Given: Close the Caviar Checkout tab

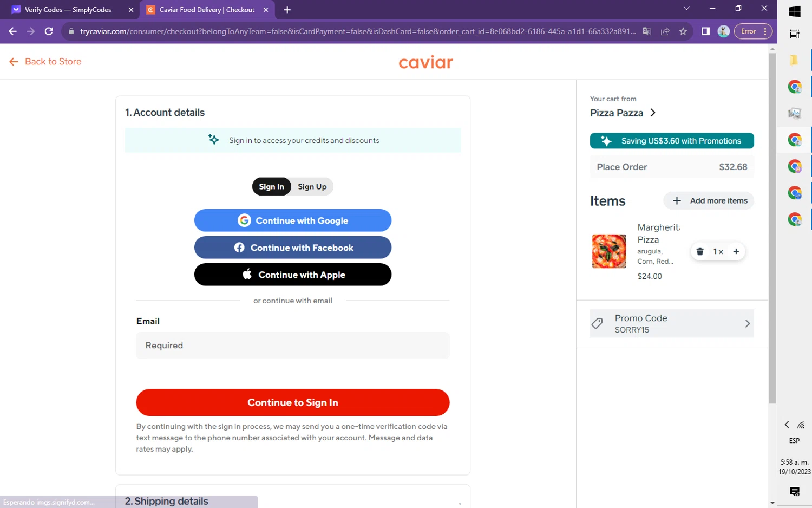Looking at the screenshot, I should 265,10.
